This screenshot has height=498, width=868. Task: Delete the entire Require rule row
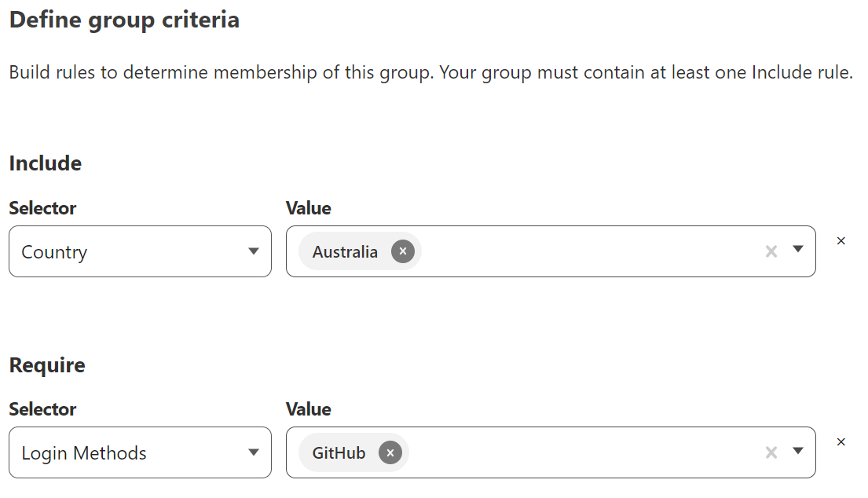click(841, 441)
